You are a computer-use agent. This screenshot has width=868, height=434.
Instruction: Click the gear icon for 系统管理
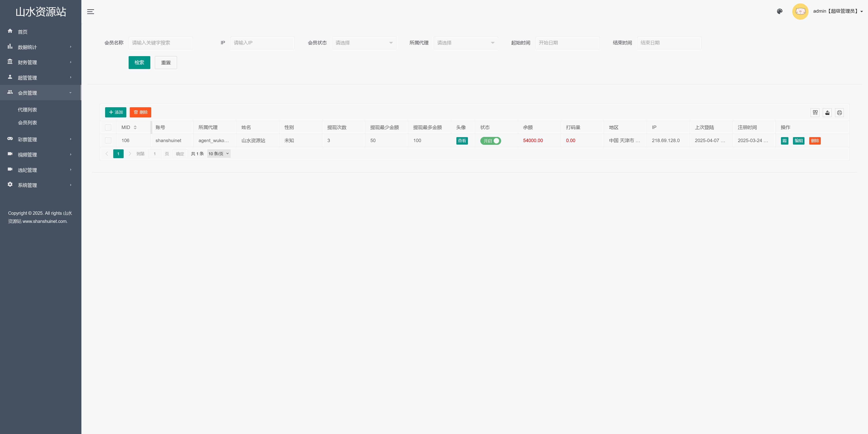(10, 184)
